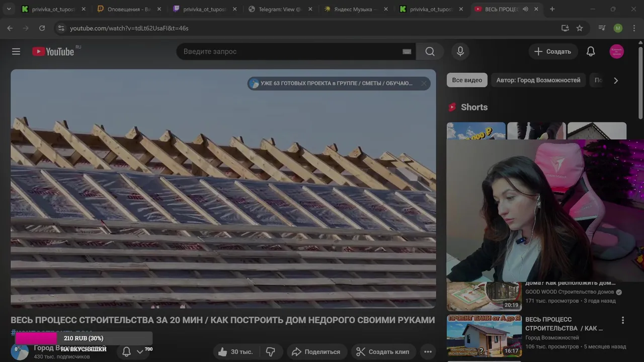
Task: Click the browser address bar URL
Action: point(129,28)
